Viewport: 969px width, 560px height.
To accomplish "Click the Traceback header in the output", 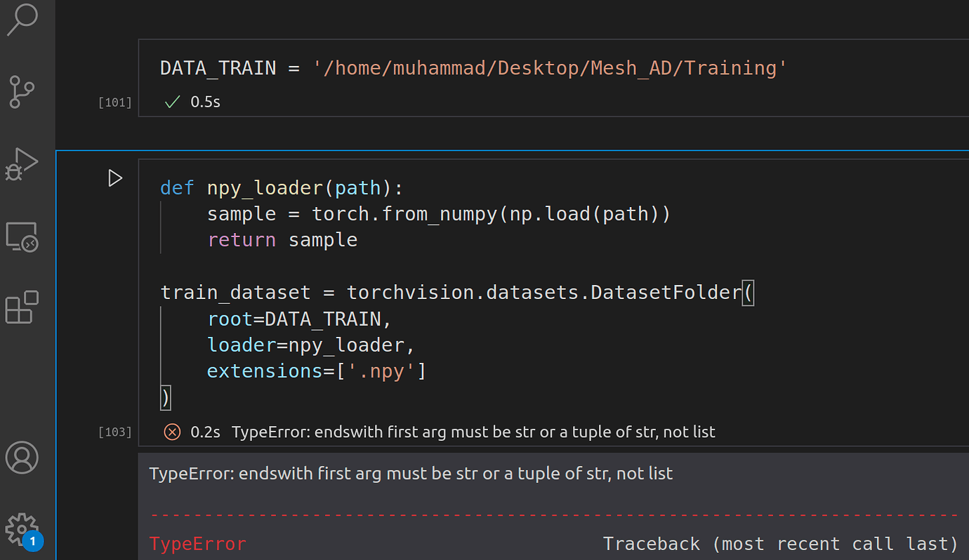I will tap(779, 543).
